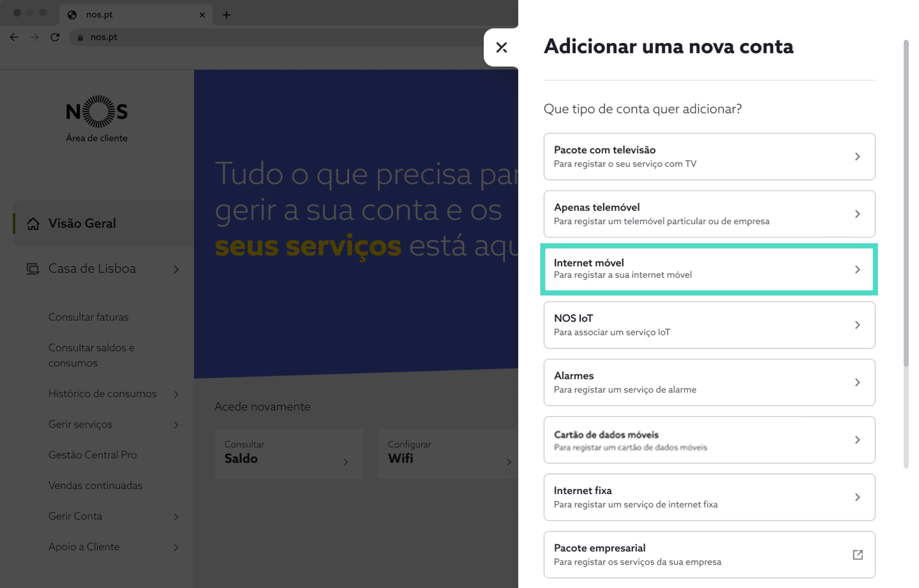This screenshot has width=919, height=588.
Task: Expand the Casa de Lisboa chevron
Action: coord(176,270)
